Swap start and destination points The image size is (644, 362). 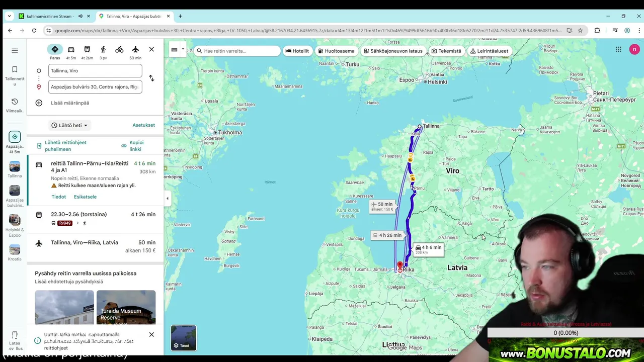pos(151,78)
